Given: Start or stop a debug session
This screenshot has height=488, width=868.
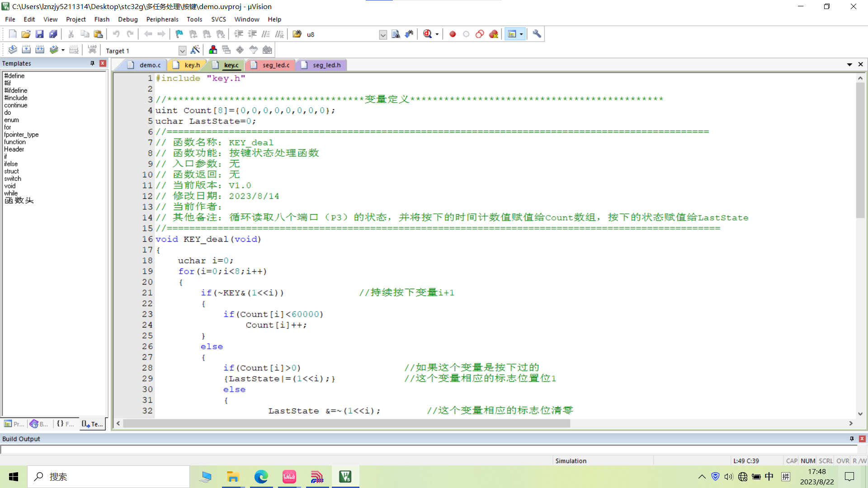Looking at the screenshot, I should tap(428, 34).
